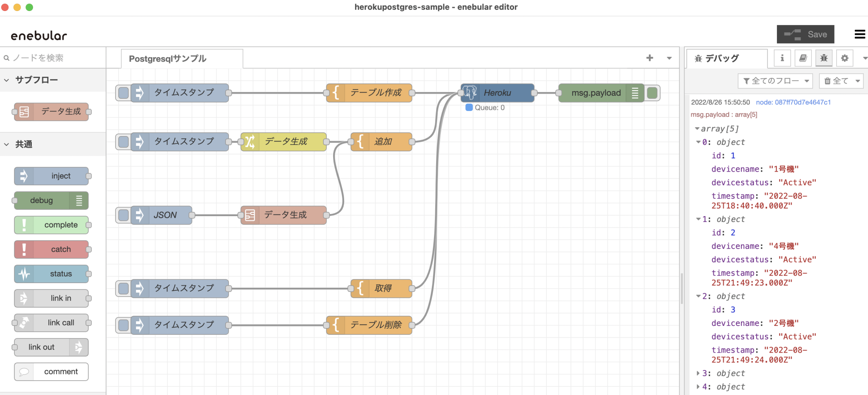The width and height of the screenshot is (868, 395).
Task: Open the configuration nodes panel
Action: (x=844, y=58)
